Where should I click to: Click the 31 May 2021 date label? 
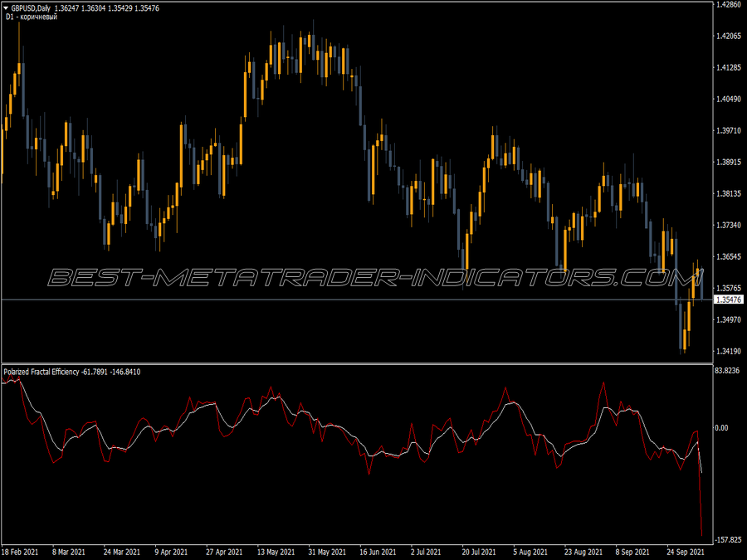coord(327,553)
